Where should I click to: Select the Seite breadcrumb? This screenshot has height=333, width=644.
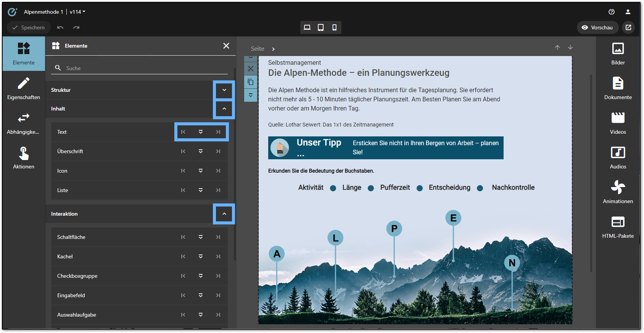(x=258, y=49)
